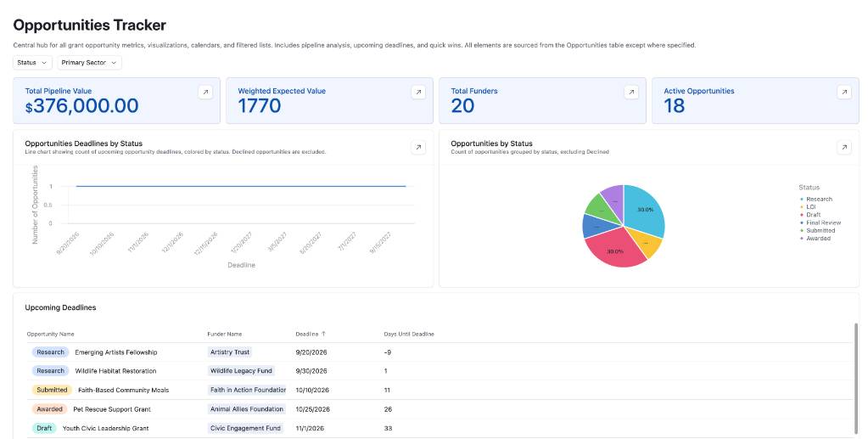Open expand arrow on Weighted Expected Value card
The image size is (868, 439).
(418, 92)
